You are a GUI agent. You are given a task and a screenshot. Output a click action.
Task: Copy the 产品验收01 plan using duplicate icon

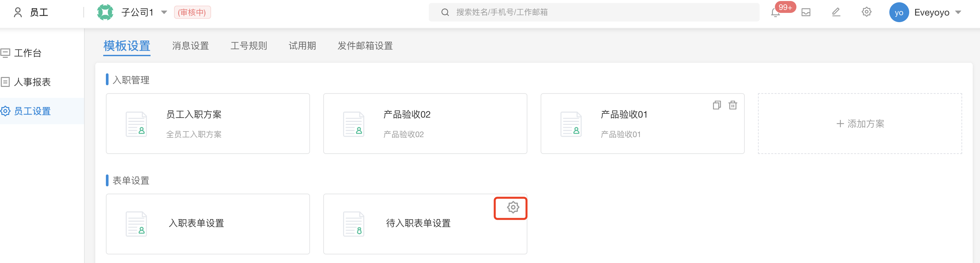pos(717,105)
